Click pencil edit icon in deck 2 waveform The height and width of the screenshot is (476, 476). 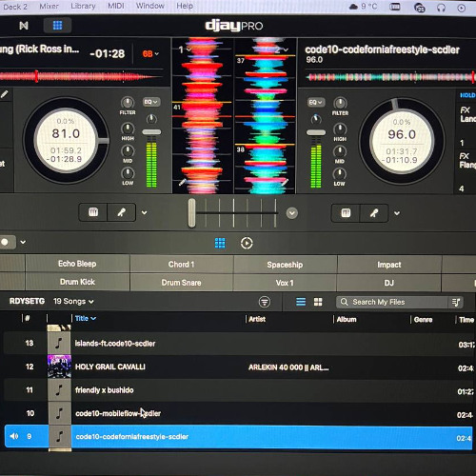point(285,182)
